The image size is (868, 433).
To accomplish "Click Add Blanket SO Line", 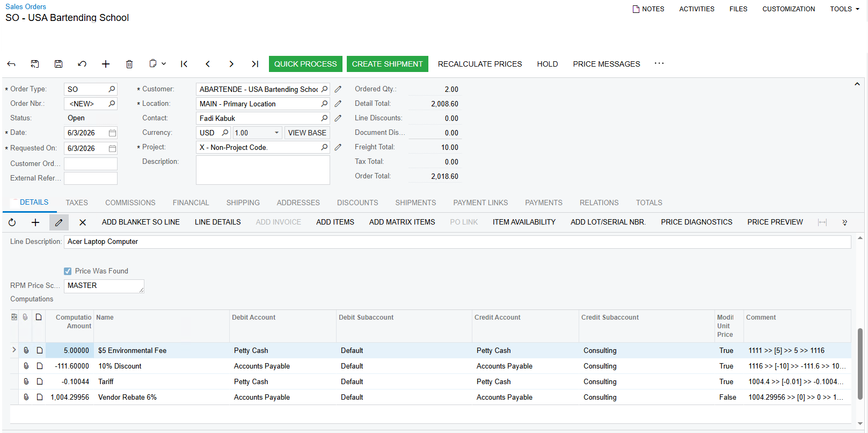I will tap(141, 222).
